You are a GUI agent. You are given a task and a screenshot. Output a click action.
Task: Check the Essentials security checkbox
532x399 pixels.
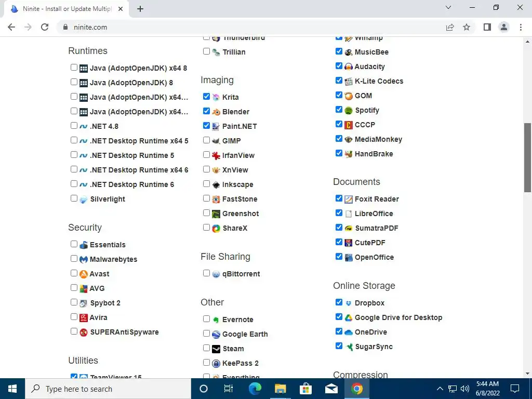[74, 244]
